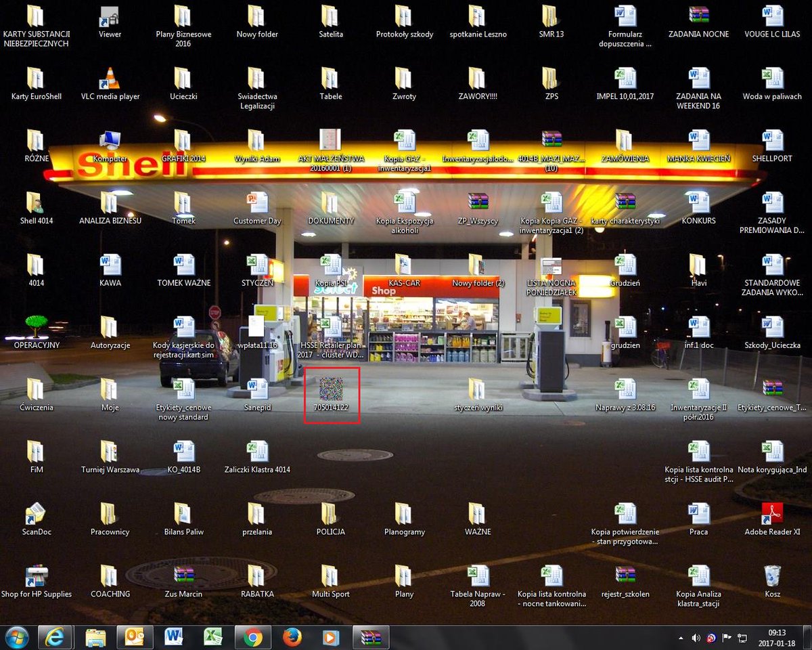Image resolution: width=812 pixels, height=650 pixels.
Task: Show hidden system tray icons
Action: [681, 638]
